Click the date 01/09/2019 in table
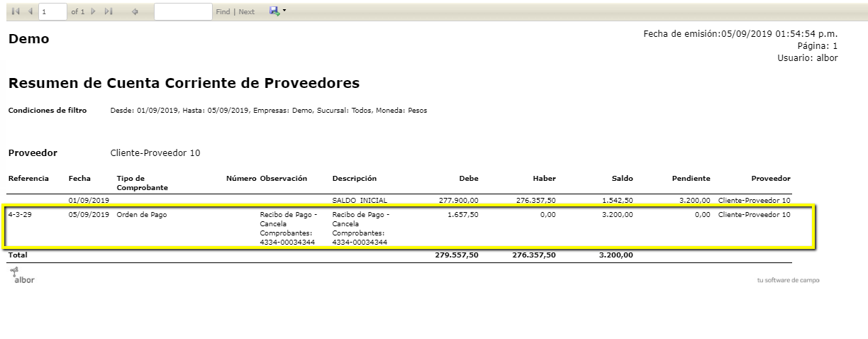 [x=89, y=201]
